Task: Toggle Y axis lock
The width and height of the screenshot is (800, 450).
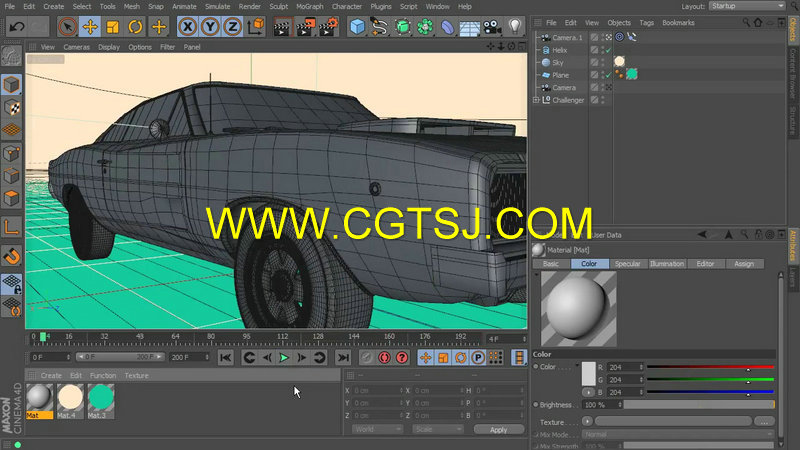Action: tap(210, 27)
